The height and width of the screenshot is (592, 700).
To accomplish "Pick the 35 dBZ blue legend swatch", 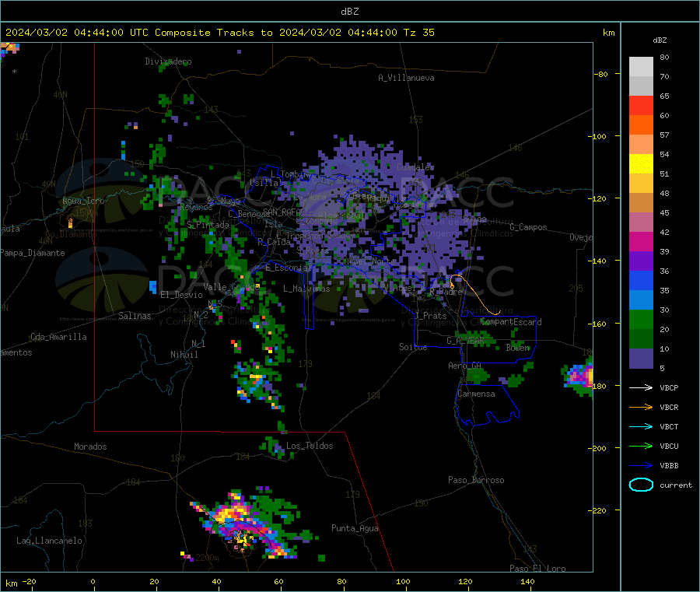I will pos(641,280).
